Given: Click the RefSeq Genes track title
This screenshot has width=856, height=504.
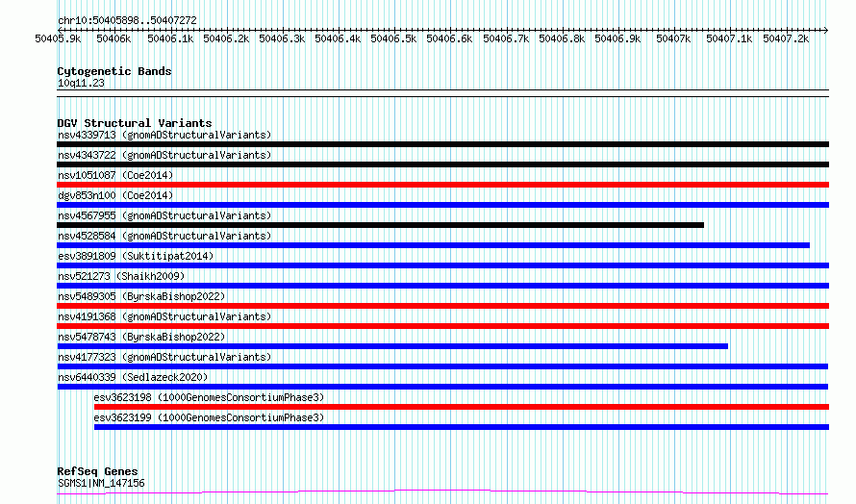Looking at the screenshot, I should (97, 471).
